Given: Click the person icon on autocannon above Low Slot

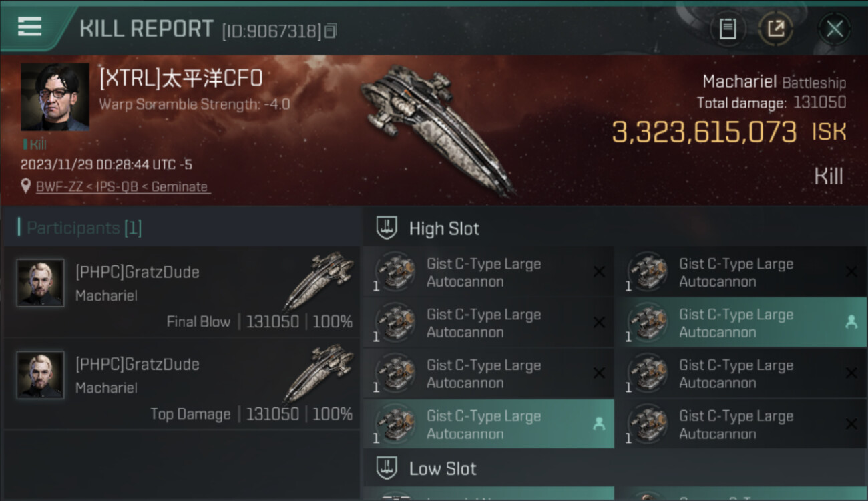Looking at the screenshot, I should (599, 424).
